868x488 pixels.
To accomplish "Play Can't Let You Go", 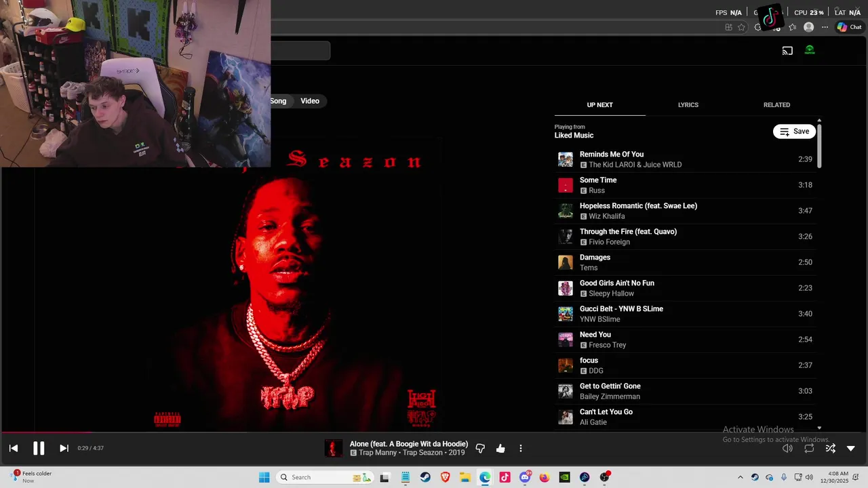I will (685, 417).
